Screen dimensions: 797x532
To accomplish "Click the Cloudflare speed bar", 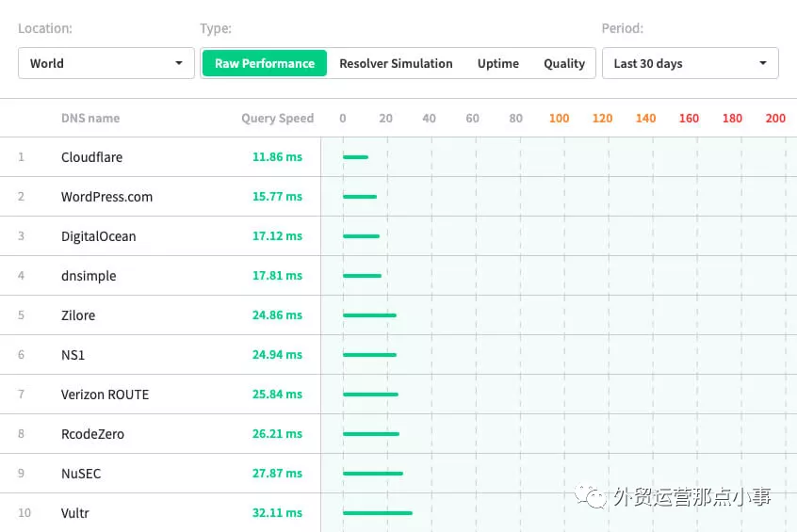I will coord(355,157).
